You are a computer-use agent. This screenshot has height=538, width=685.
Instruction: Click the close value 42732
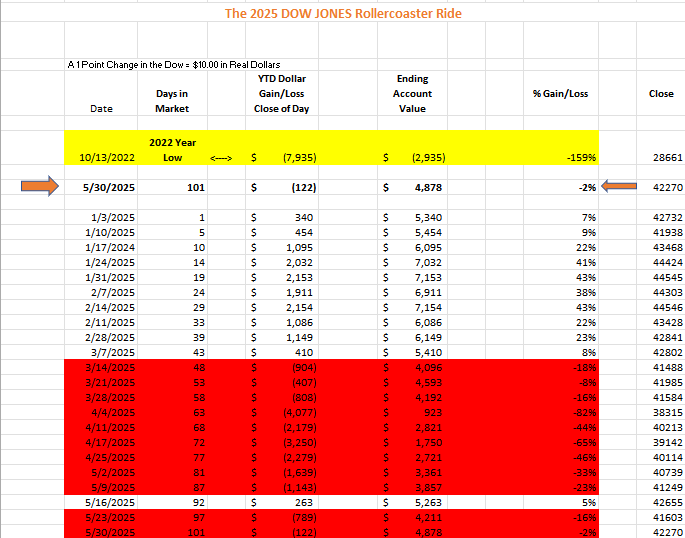point(668,217)
